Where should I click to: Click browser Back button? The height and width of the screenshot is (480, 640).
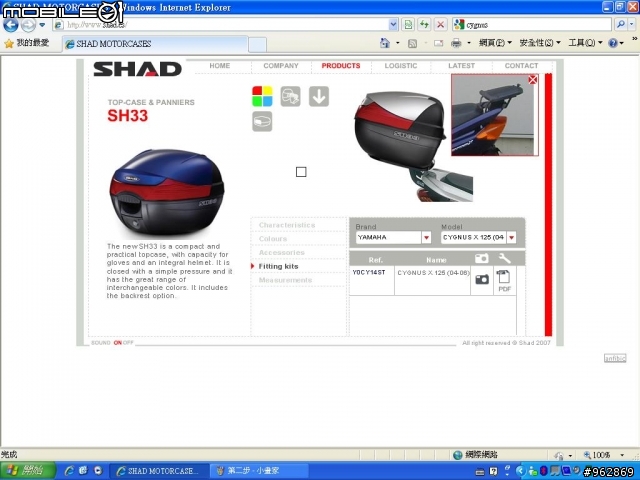[11, 25]
